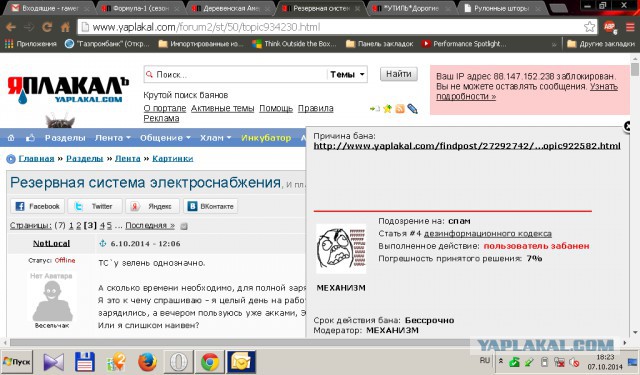
Task: Click the vertical scrollbar thumb
Action: 635,69
